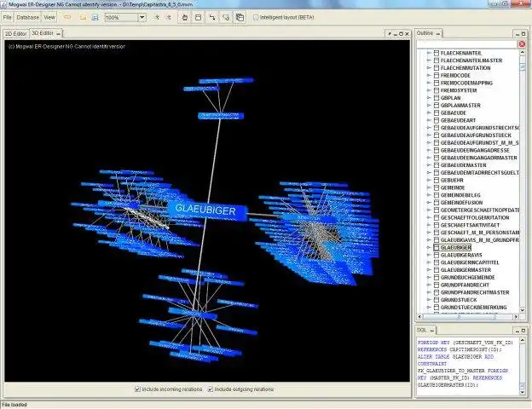Click the GLAEUBIGER node in 3D view
The image size is (532, 409).
coord(207,211)
